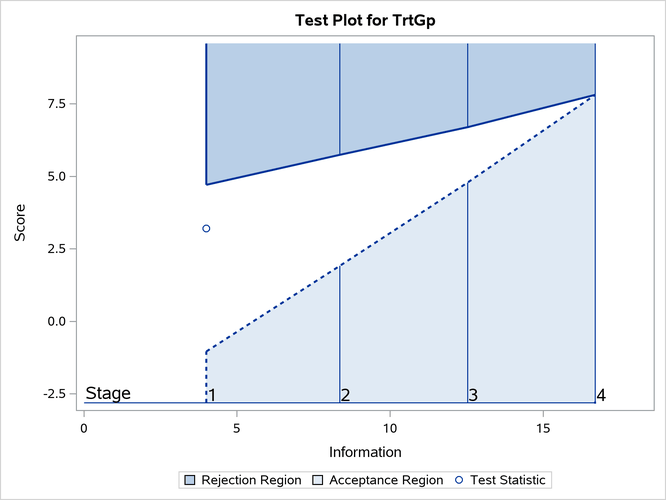Click the "Stage" label inside the plot
The height and width of the screenshot is (500, 666).
click(x=108, y=393)
